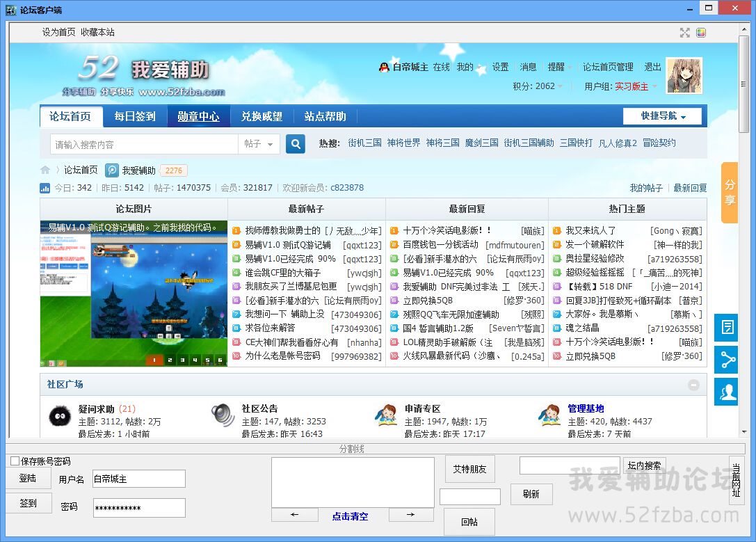Click the 我爱辅助 group chat icon
This screenshot has height=542, width=756.
[x=111, y=170]
